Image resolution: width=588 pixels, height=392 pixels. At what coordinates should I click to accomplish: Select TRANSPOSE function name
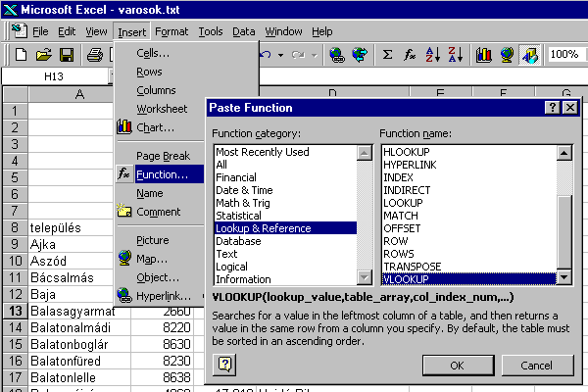coord(468,267)
